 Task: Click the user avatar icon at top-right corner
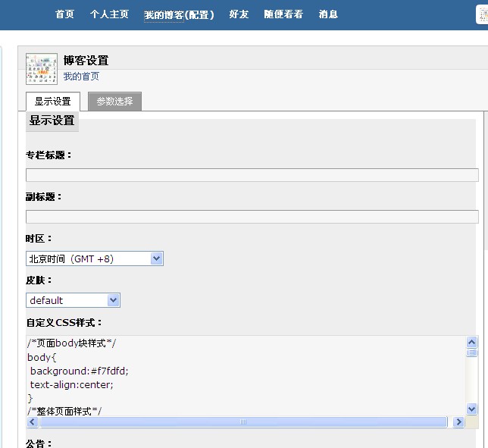pyautogui.click(x=482, y=14)
